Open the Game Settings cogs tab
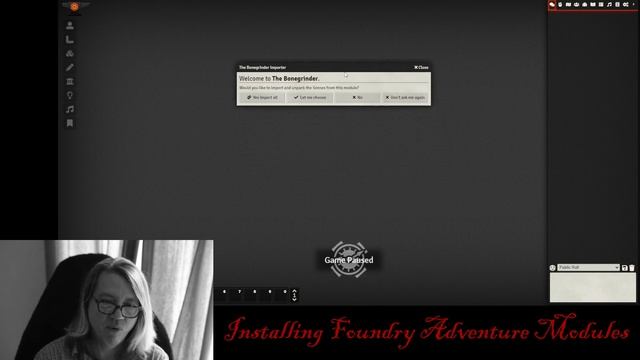Image resolution: width=640 pixels, height=360 pixels. point(626,4)
